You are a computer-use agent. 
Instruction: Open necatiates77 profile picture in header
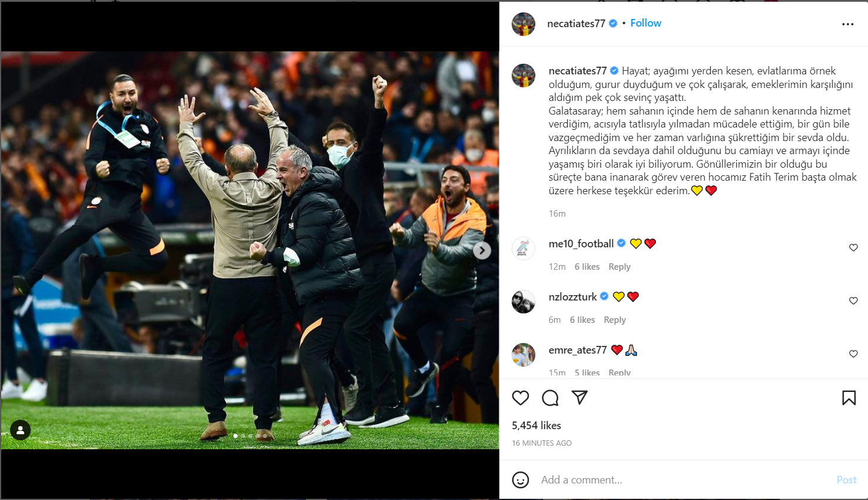pos(524,24)
